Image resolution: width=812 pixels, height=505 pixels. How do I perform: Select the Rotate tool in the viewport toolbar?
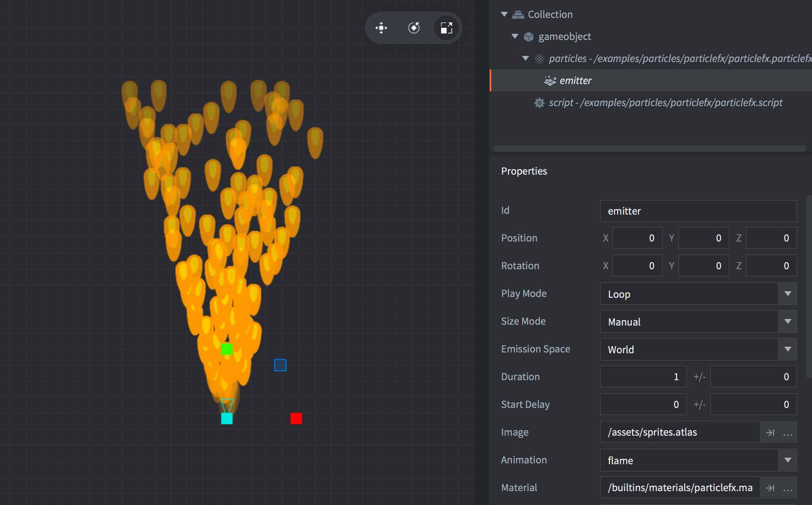pyautogui.click(x=414, y=28)
